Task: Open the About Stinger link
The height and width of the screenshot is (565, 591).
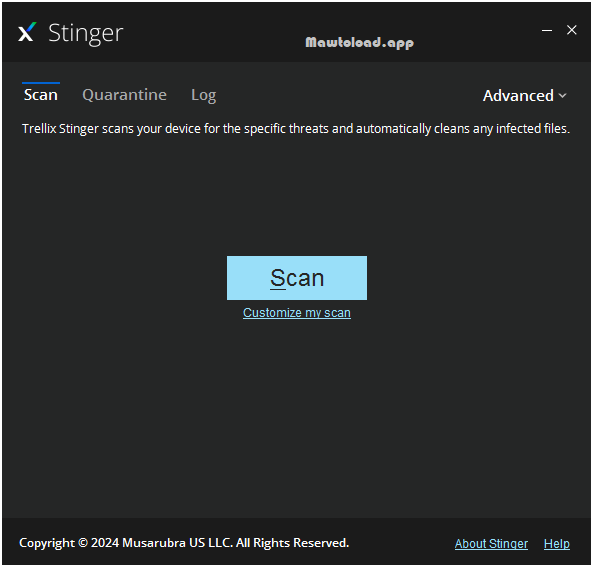Action: (491, 544)
